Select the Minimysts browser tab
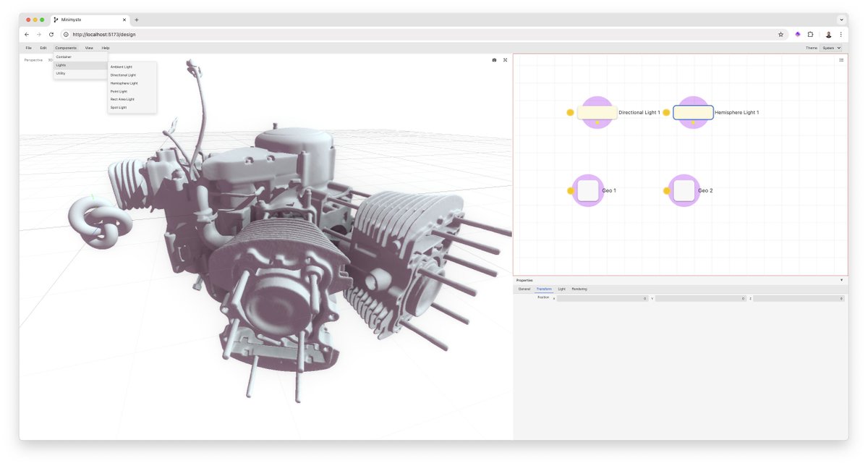This screenshot has width=868, height=466. [x=90, y=20]
